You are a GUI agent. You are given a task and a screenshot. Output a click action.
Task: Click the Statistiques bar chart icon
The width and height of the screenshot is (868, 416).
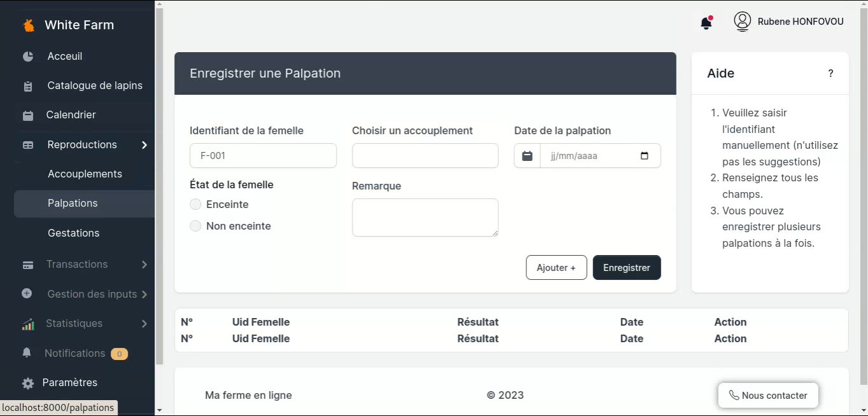click(28, 324)
